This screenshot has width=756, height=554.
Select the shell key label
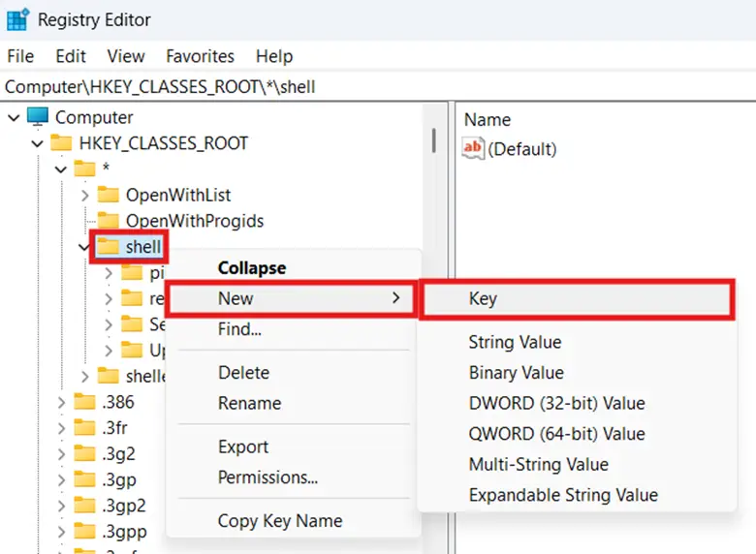tap(143, 247)
